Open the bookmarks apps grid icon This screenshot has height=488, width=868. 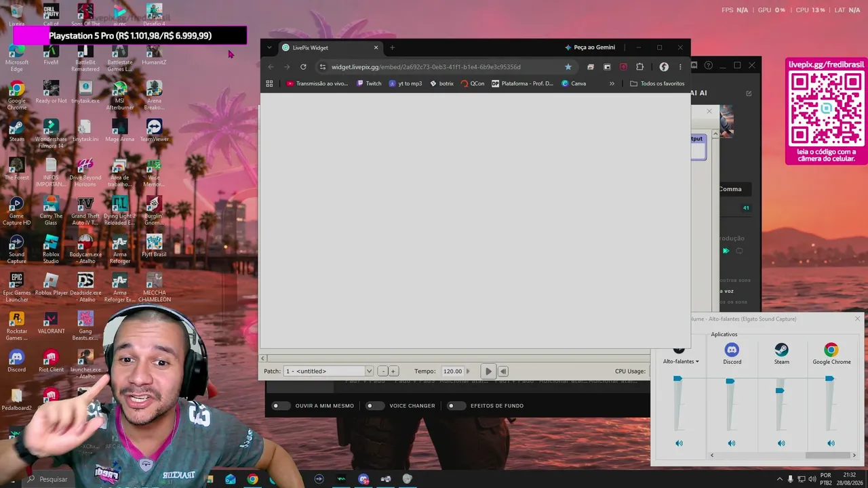pyautogui.click(x=269, y=83)
